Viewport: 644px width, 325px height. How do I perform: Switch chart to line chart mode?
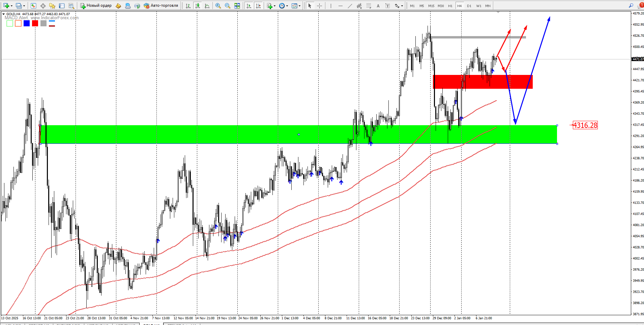(207, 6)
